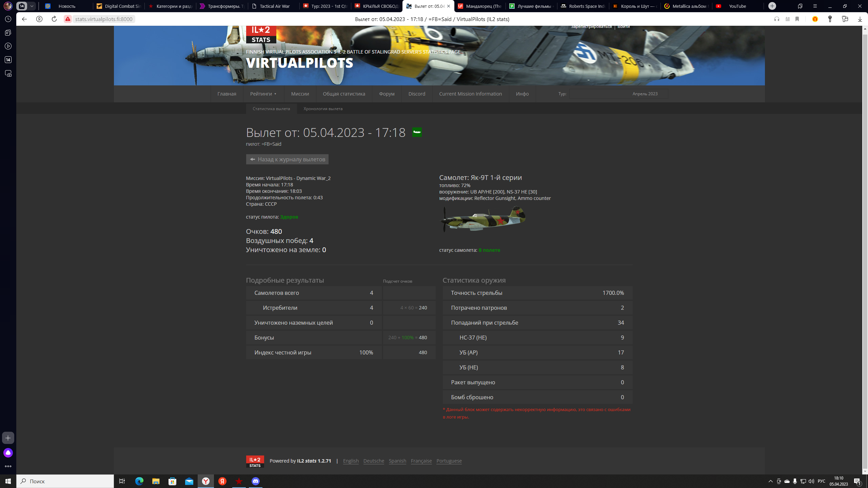Open the Миссии menu item

(300, 94)
